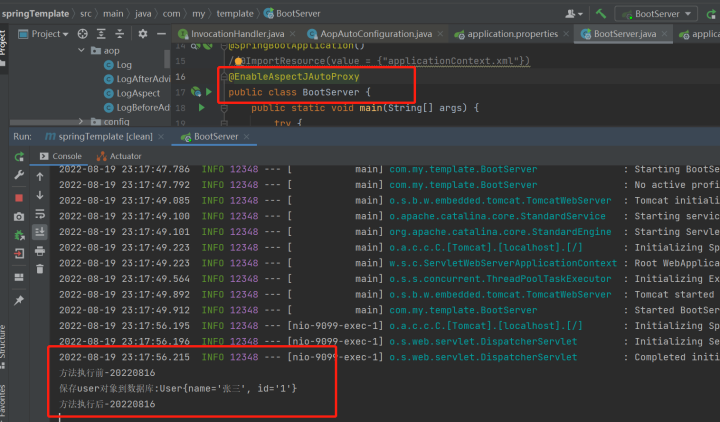
Task: Close the BootServer run tab
Action: point(247,137)
